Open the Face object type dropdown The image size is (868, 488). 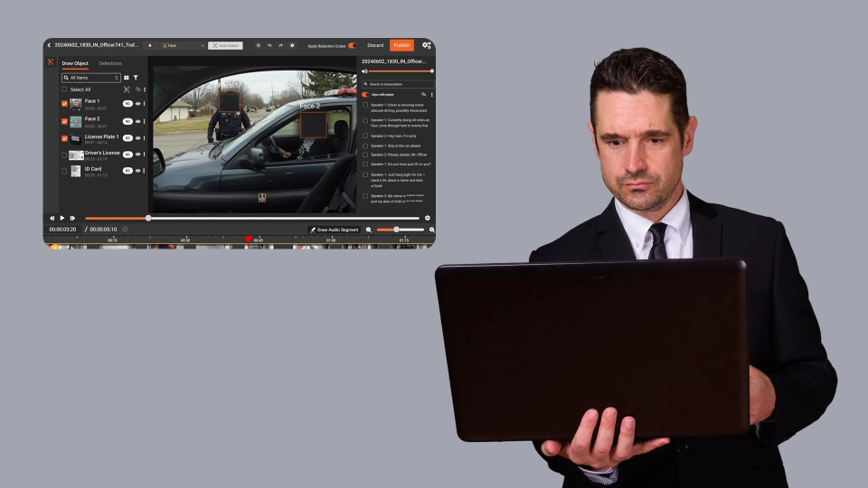pyautogui.click(x=183, y=45)
